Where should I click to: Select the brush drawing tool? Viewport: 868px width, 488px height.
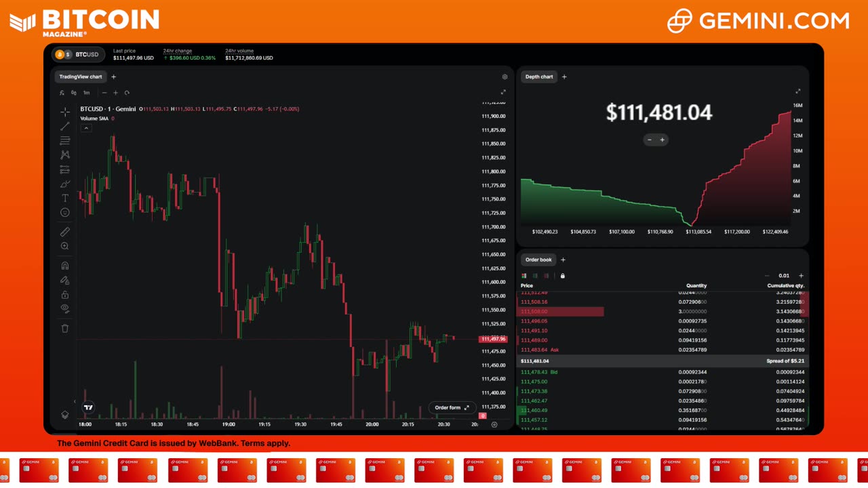pos(65,184)
